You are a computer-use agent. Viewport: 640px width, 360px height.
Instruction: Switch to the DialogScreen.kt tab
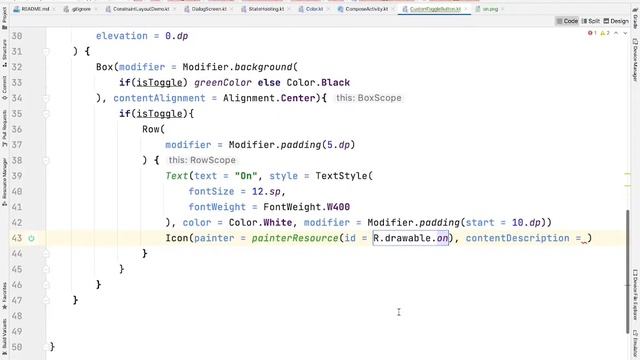click(x=209, y=9)
